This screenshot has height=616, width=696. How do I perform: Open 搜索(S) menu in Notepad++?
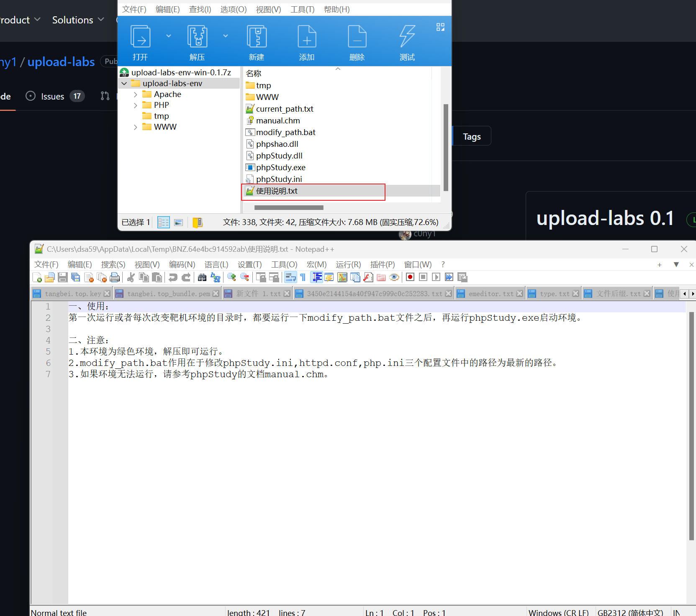click(113, 265)
